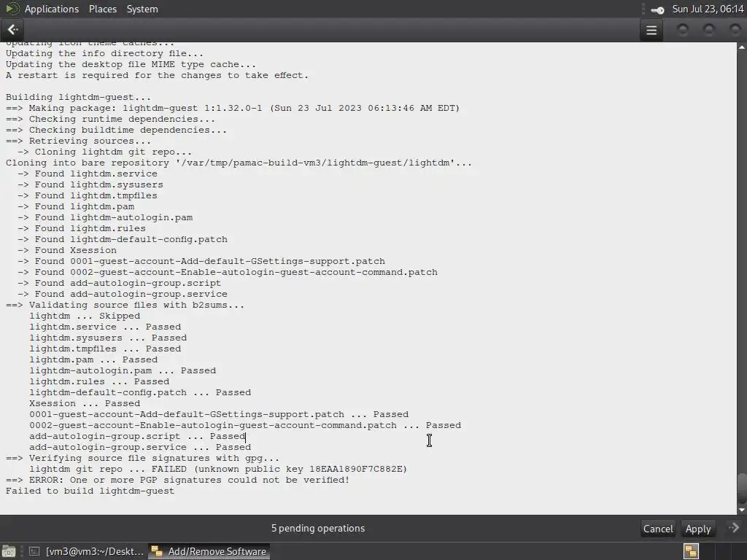Click the show desktop icon in the taskbar
747x560 pixels.
(9, 551)
